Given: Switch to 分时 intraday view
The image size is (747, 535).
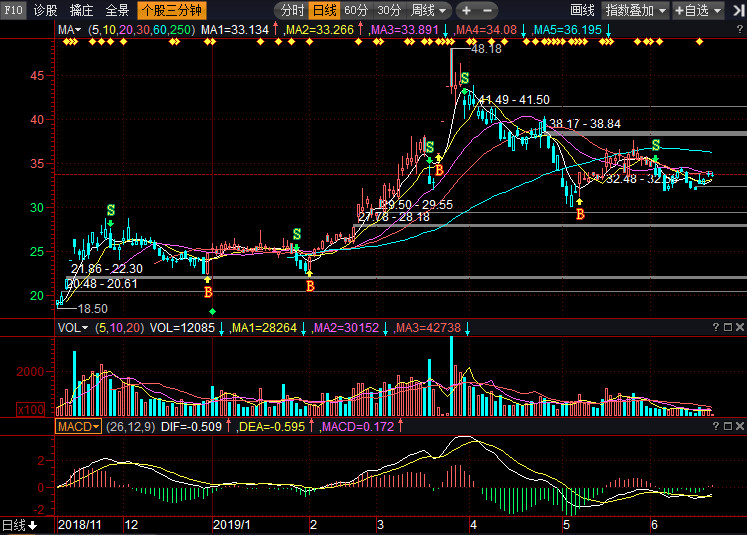Looking at the screenshot, I should coord(292,10).
